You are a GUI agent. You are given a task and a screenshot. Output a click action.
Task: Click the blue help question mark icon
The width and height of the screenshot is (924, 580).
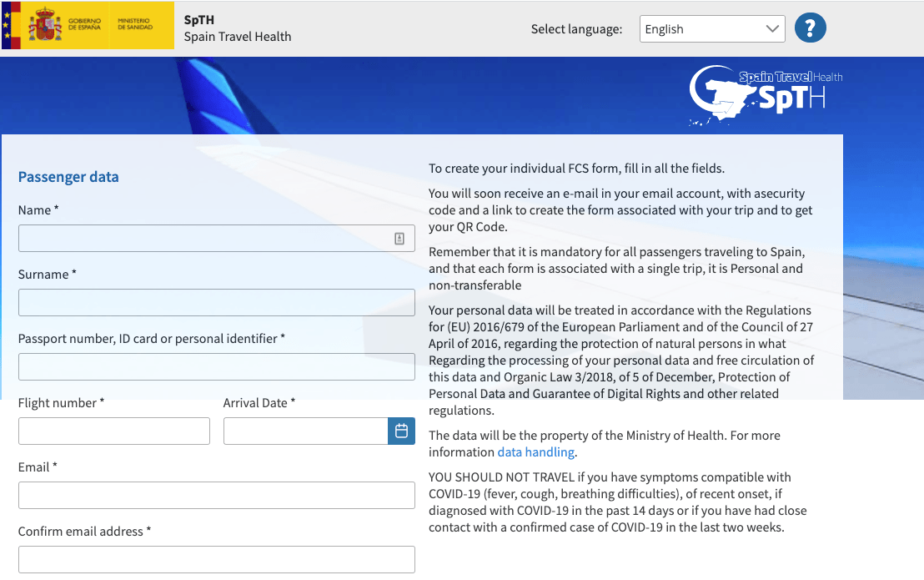[811, 28]
